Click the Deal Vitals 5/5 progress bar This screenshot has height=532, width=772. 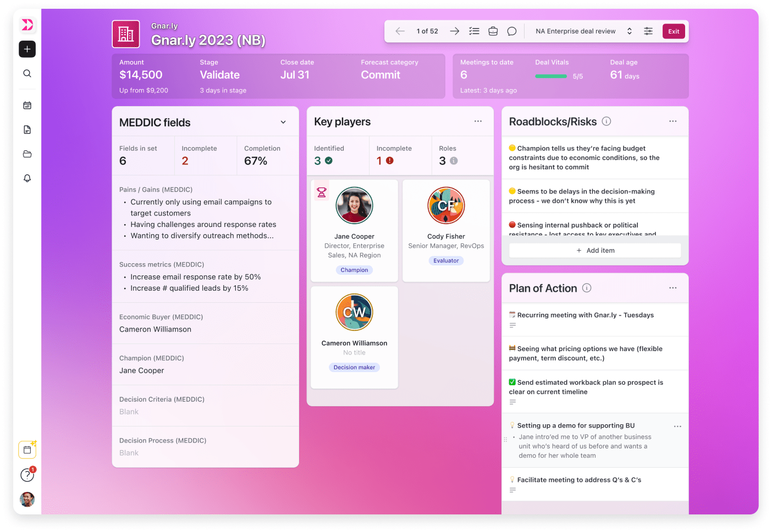(x=551, y=76)
